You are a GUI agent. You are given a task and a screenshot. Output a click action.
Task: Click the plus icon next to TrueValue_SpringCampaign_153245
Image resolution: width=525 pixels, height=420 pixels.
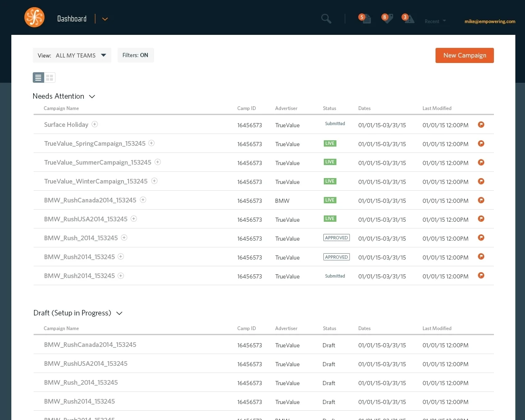pyautogui.click(x=151, y=143)
